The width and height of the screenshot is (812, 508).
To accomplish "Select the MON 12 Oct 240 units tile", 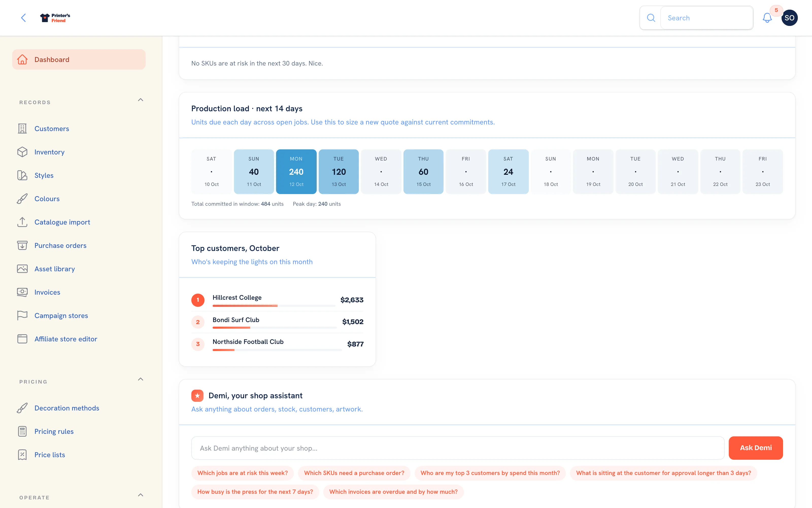I will point(296,172).
